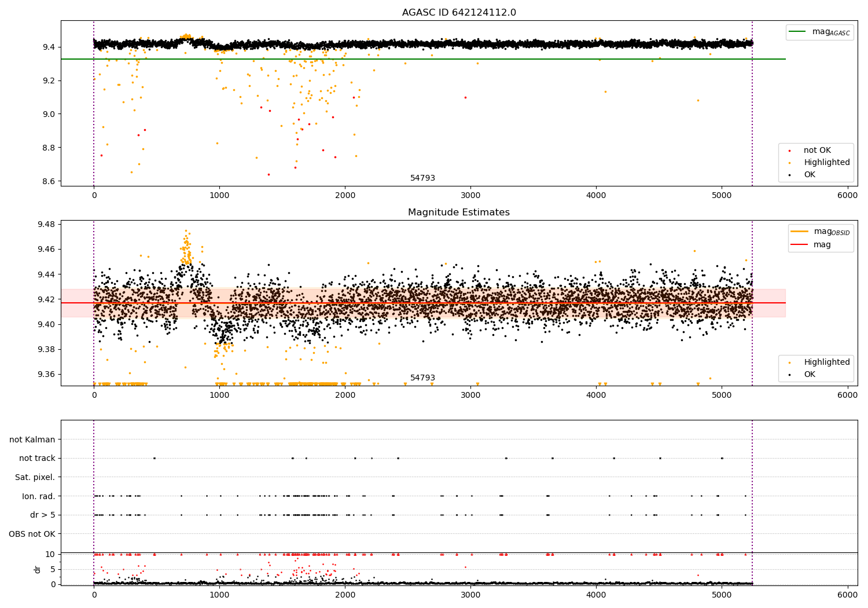
Task: Click the green mag AGASC line in top plot
Action: tap(423, 59)
